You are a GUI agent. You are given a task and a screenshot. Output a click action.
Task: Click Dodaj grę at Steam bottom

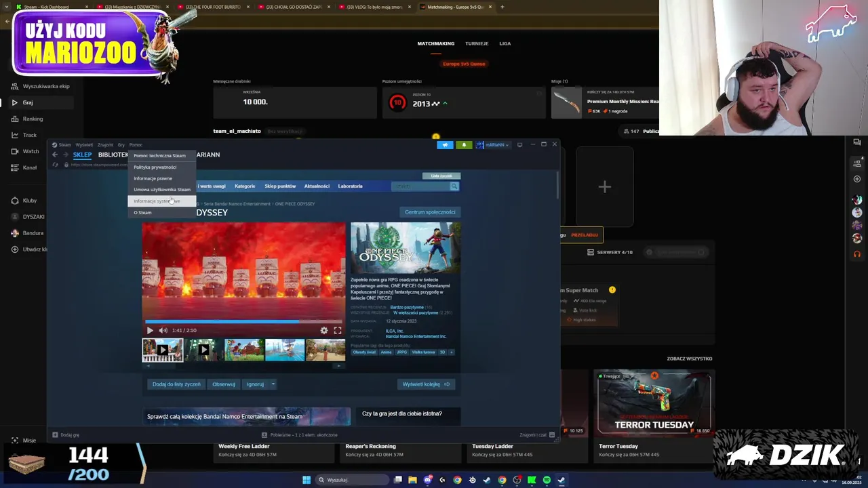click(66, 435)
